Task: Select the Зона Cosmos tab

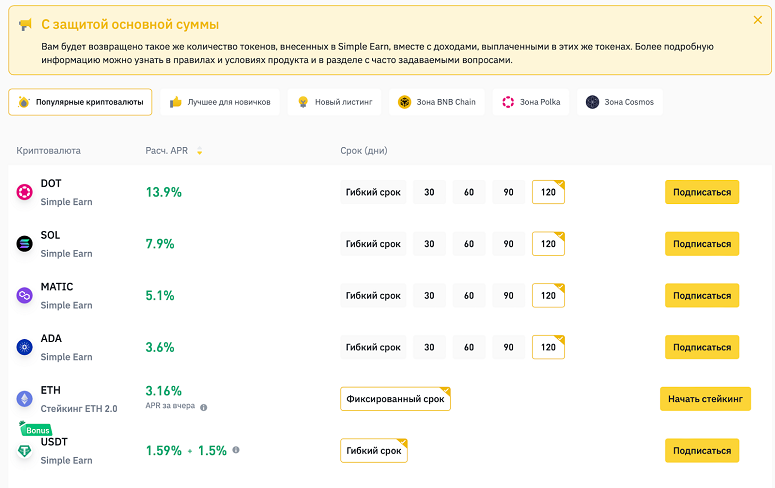Action: point(620,102)
